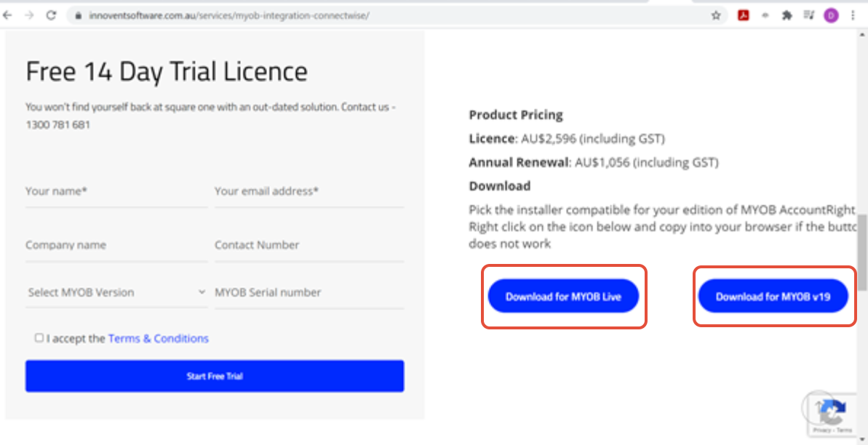
Task: Click the Licence AU$2,596 price text
Action: (x=567, y=139)
